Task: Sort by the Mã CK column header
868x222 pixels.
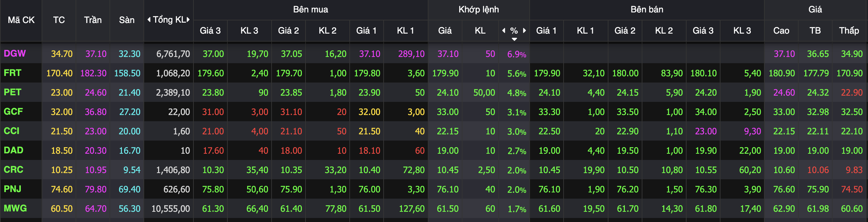Action: point(21,20)
